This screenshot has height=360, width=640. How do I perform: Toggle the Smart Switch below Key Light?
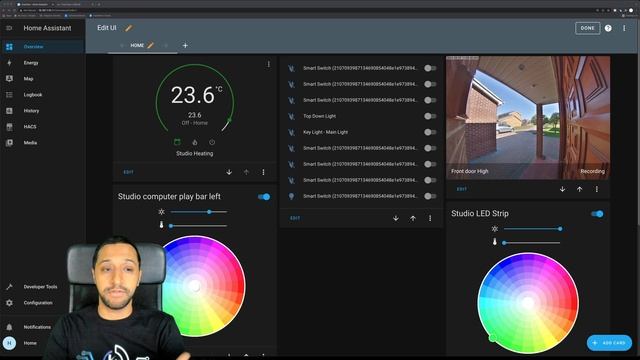430,148
